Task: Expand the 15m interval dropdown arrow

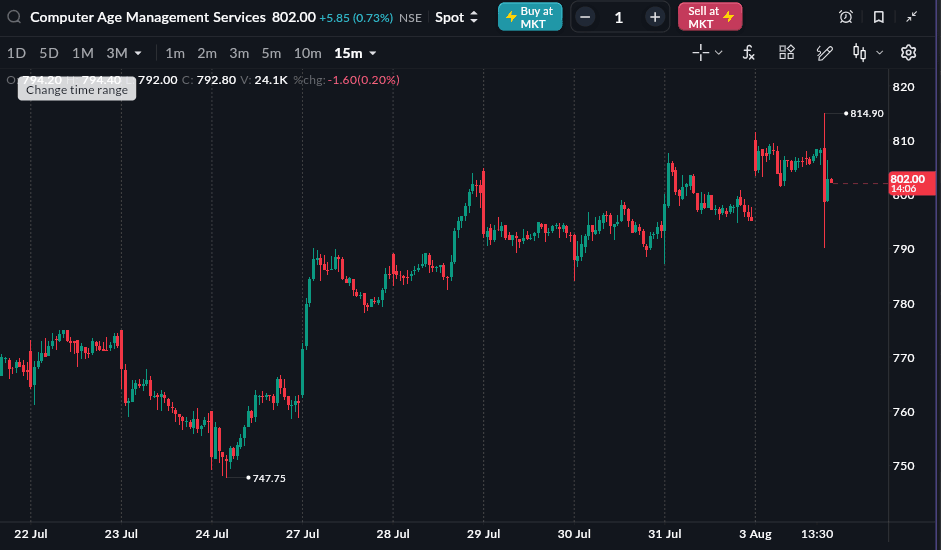Action: (x=373, y=53)
